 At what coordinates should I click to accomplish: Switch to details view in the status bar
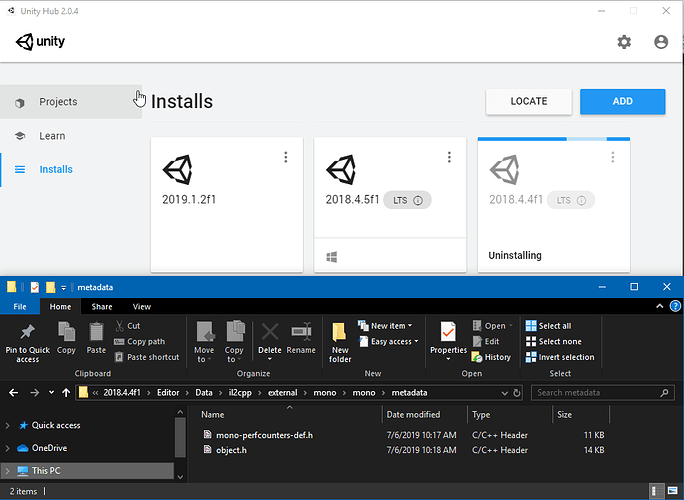click(656, 491)
